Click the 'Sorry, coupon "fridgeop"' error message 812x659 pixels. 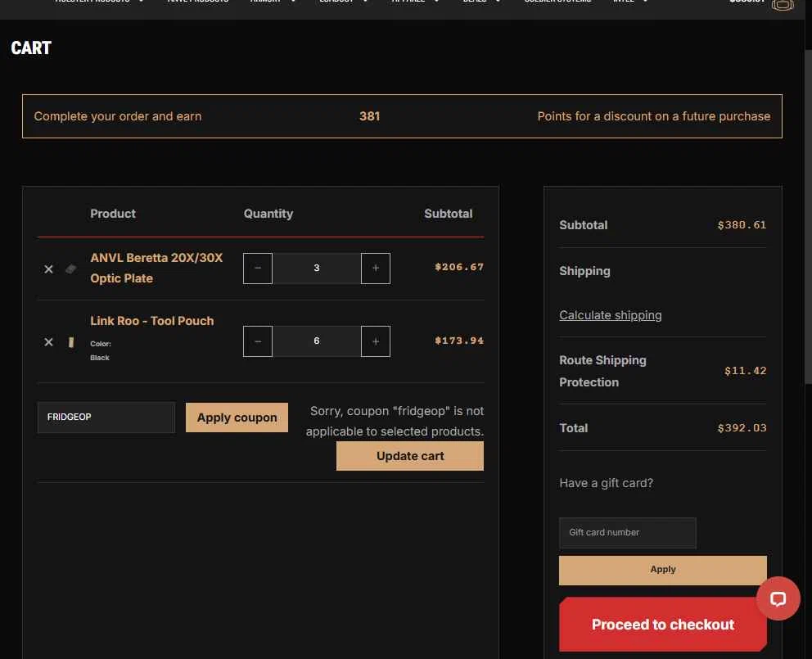(x=395, y=422)
